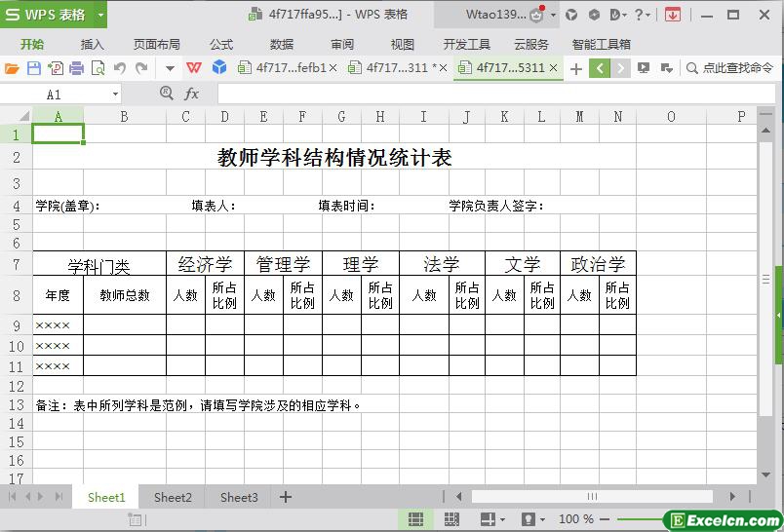Open the 插入 ribbon tab

pos(92,44)
